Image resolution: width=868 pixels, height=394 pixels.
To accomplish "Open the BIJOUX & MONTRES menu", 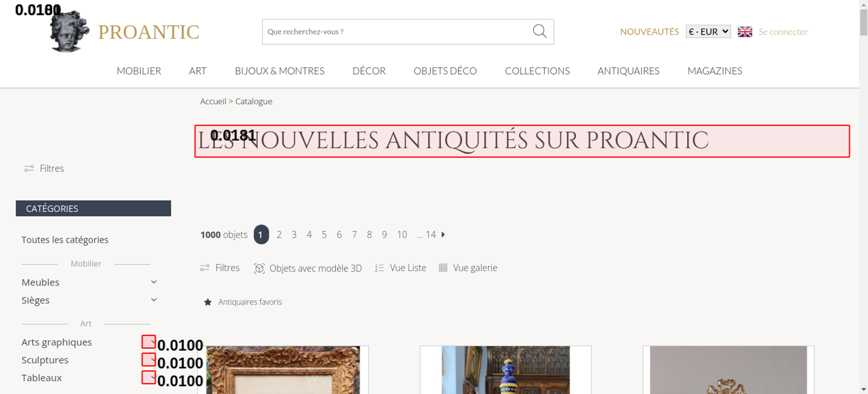I will click(279, 71).
